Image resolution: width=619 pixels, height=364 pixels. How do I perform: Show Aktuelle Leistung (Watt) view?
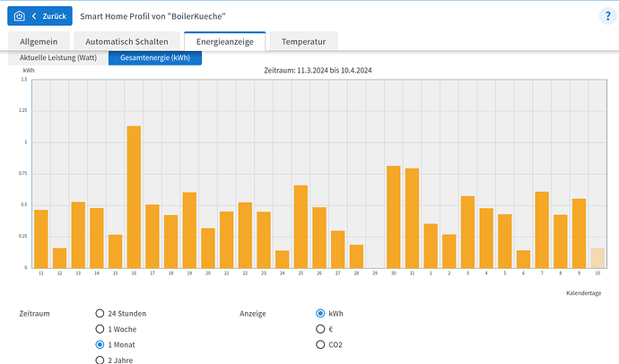tap(58, 57)
